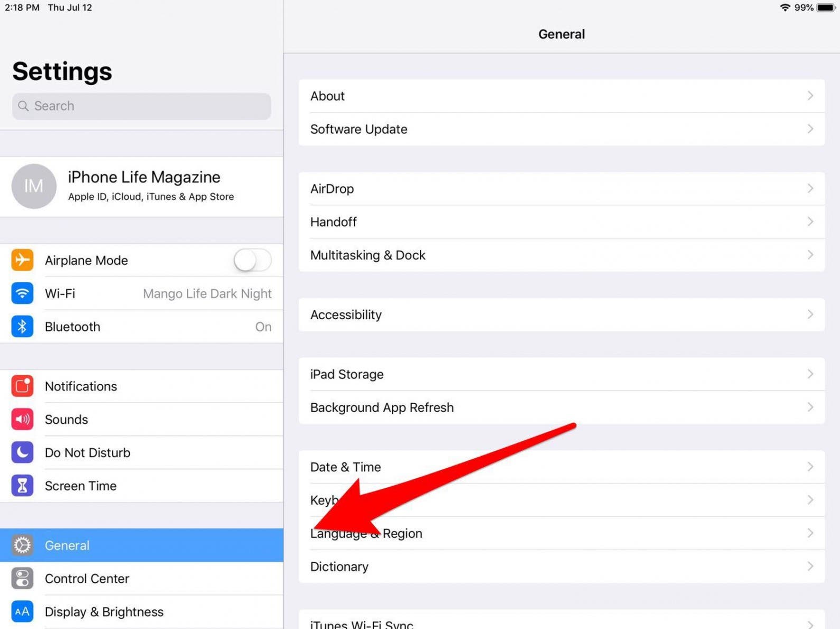Tap the Display & Brightness AA icon
Viewport: 840px width, 629px height.
pyautogui.click(x=22, y=612)
